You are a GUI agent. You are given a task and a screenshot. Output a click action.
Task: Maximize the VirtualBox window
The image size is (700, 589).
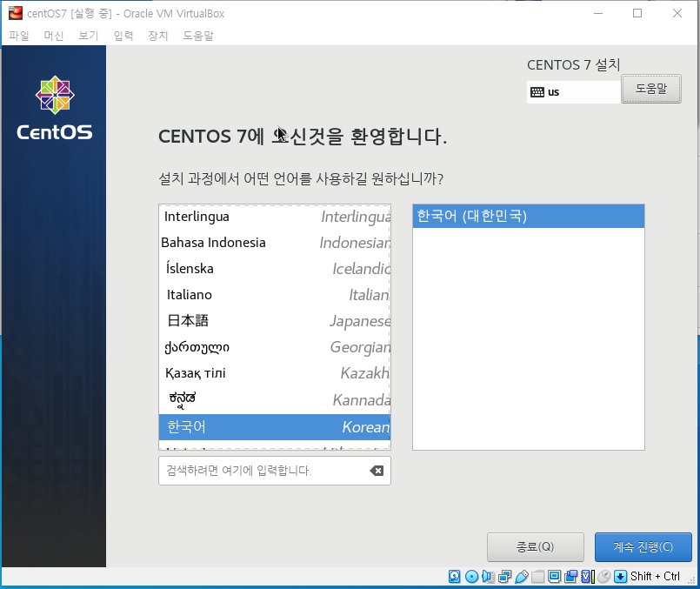click(637, 13)
